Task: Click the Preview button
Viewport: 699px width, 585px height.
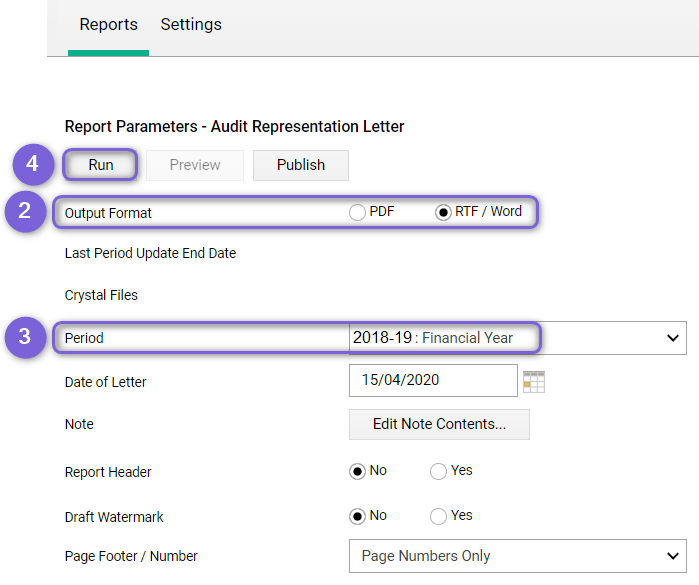Action: (195, 165)
